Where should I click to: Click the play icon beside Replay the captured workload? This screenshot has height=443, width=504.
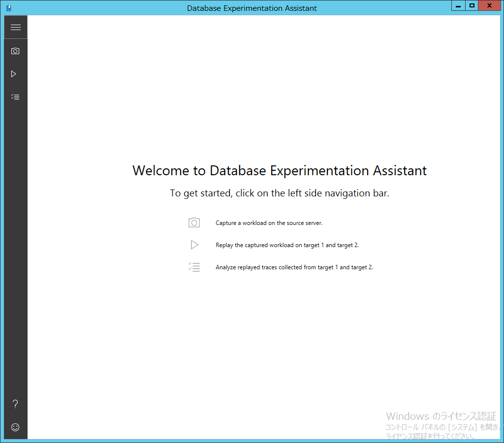pos(194,245)
